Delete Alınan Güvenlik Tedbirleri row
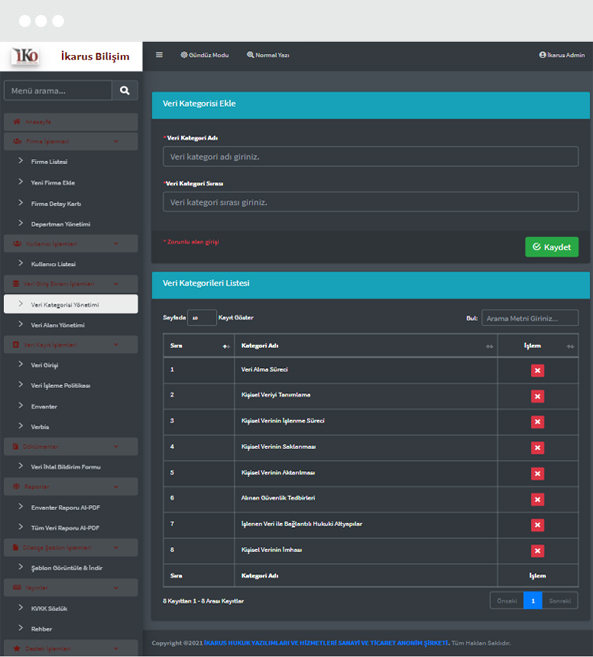 (538, 499)
